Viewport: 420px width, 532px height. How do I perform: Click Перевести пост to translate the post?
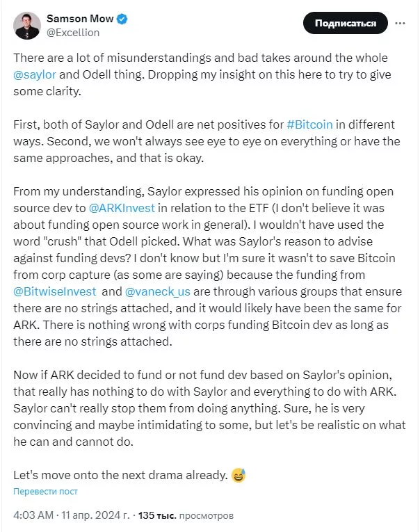pos(45,491)
